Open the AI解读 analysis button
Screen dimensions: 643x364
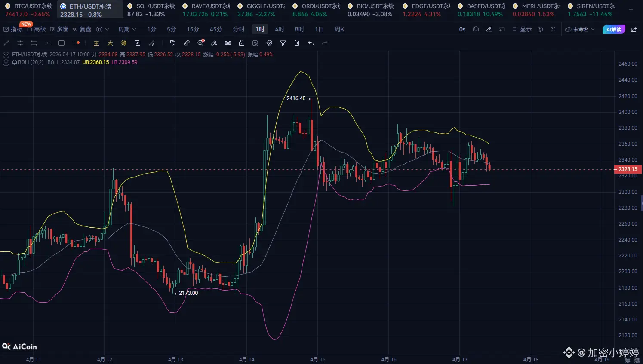[614, 29]
